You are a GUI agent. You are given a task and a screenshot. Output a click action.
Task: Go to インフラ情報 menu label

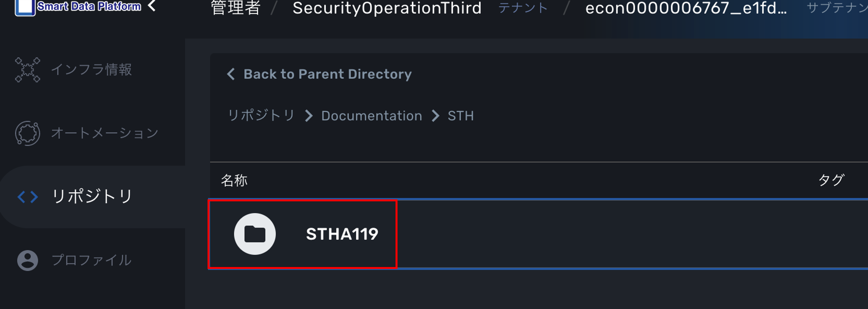pyautogui.click(x=91, y=70)
